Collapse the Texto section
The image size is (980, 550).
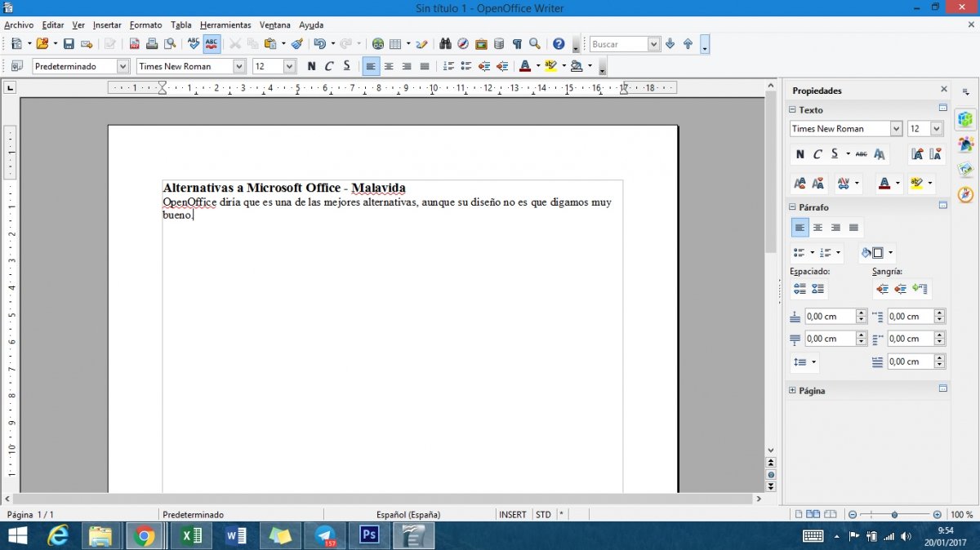(x=791, y=109)
